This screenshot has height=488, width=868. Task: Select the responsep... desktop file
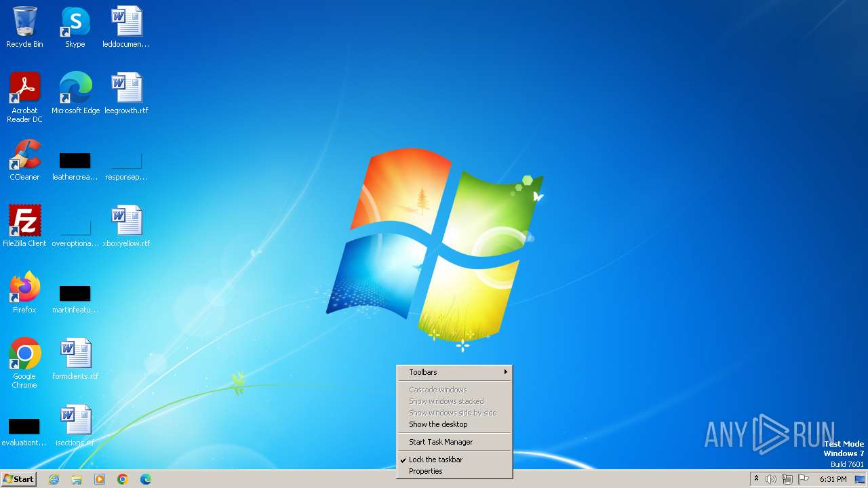tap(126, 167)
